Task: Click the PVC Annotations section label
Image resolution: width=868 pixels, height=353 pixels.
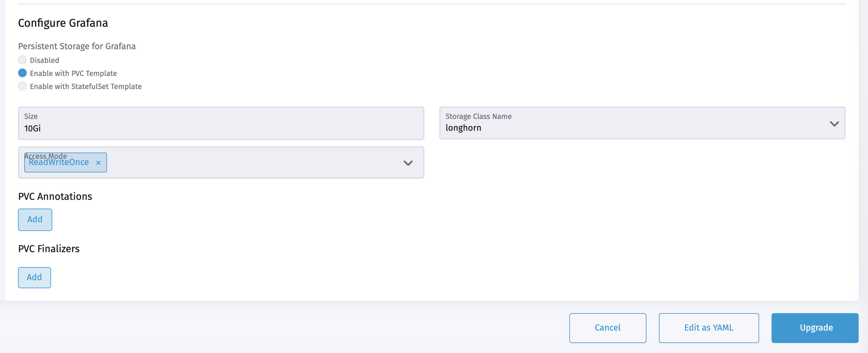Action: (55, 196)
